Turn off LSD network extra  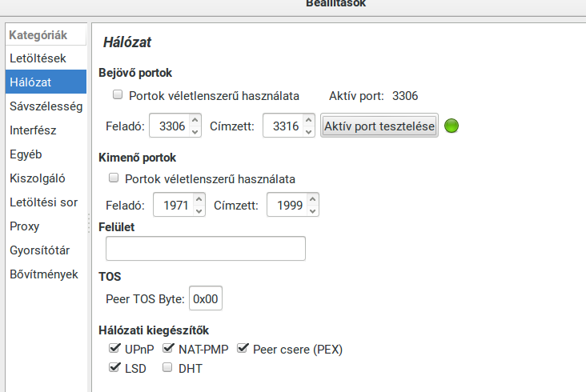coord(114,368)
